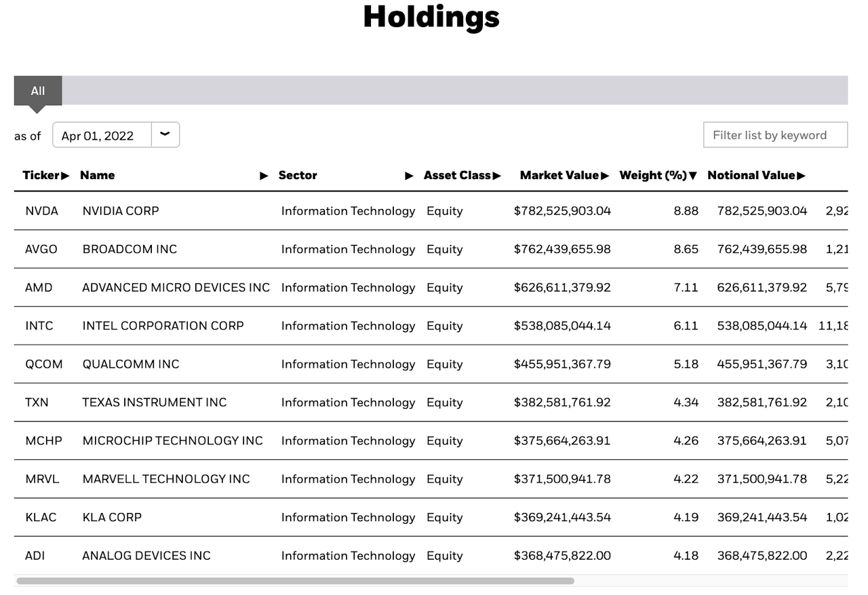Image resolution: width=868 pixels, height=595 pixels.
Task: Click TEXAS INSTRUMENT INC name
Action: tap(155, 402)
